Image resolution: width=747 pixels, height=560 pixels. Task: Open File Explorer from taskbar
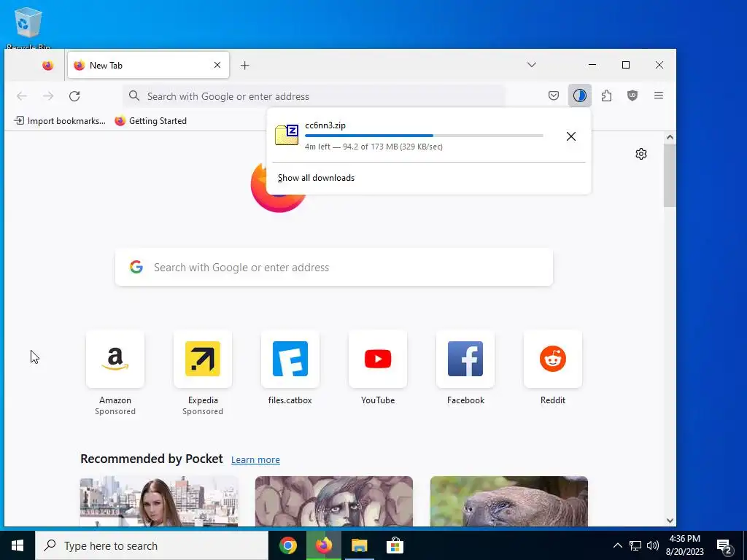(359, 545)
